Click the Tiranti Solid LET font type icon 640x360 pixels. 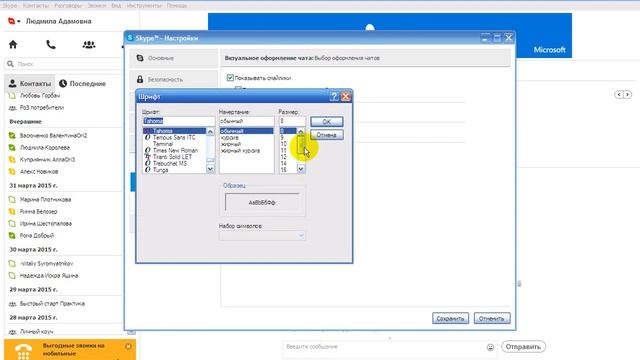pos(148,157)
